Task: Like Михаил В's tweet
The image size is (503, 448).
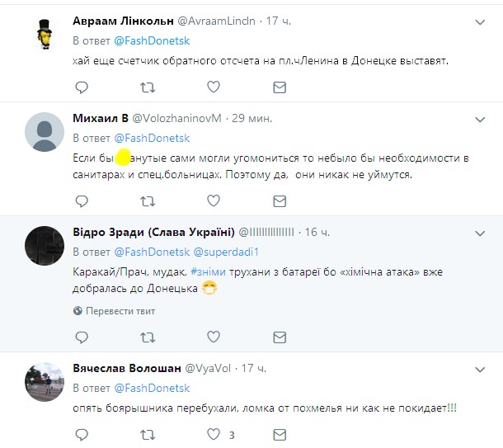Action: pyautogui.click(x=214, y=200)
